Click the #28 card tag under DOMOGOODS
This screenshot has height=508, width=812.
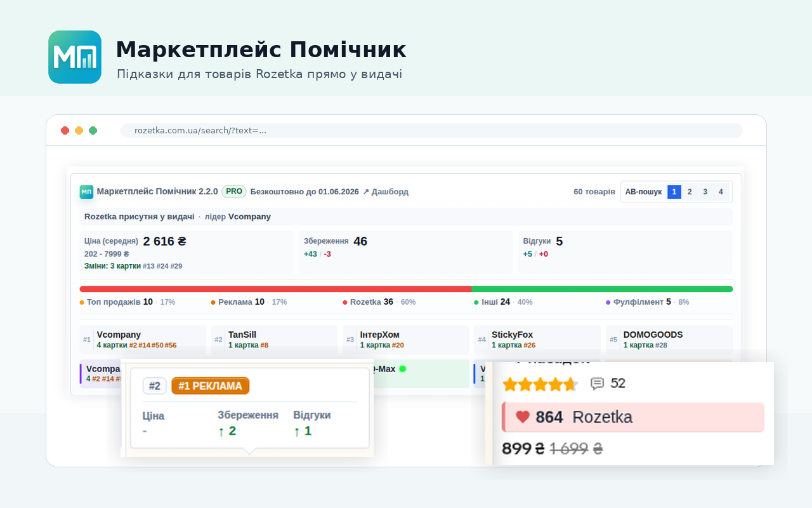click(x=661, y=345)
